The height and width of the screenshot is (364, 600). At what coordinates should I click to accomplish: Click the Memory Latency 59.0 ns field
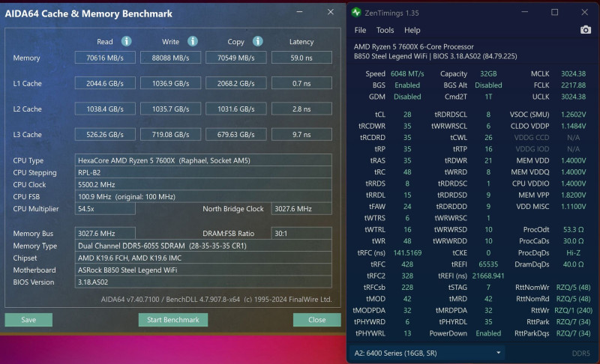click(301, 58)
